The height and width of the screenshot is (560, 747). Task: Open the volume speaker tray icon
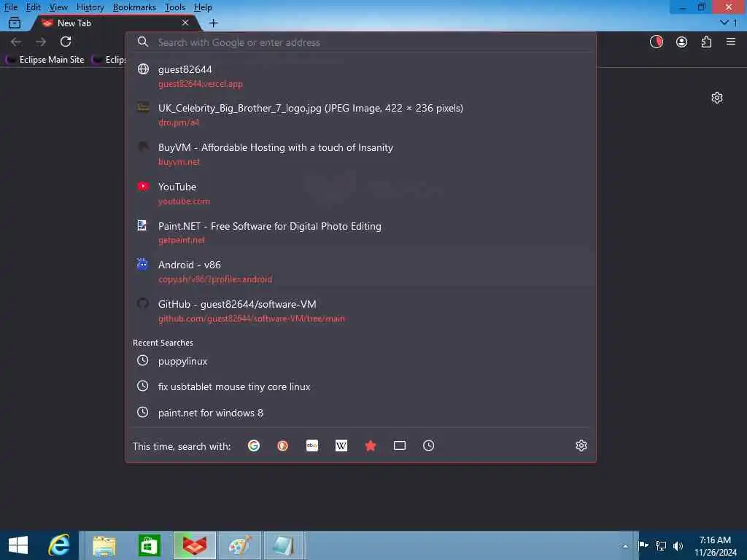(678, 545)
